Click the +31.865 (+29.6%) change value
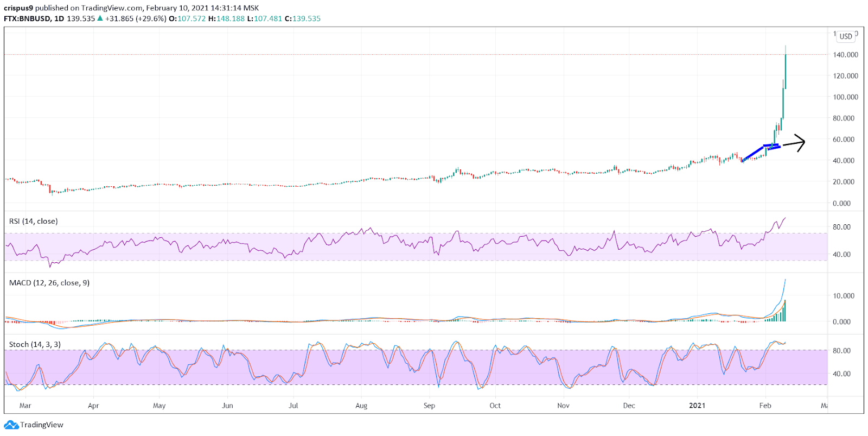 click(x=136, y=18)
